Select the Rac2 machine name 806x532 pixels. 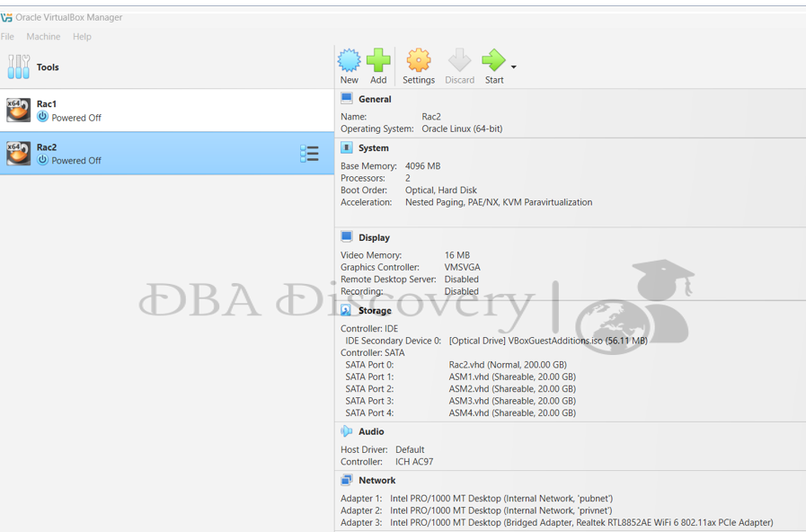pyautogui.click(x=46, y=147)
